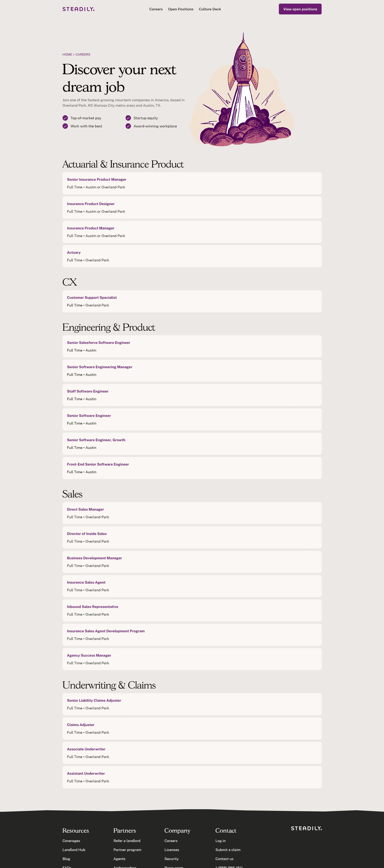View the Actuary position
Screen dimensions: 384x868
(x=74, y=253)
